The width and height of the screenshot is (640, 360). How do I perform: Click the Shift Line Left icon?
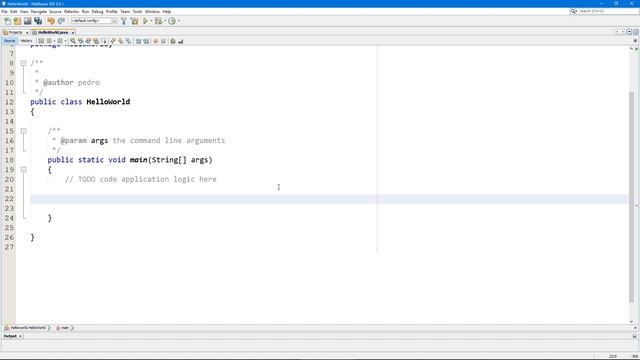(x=138, y=41)
